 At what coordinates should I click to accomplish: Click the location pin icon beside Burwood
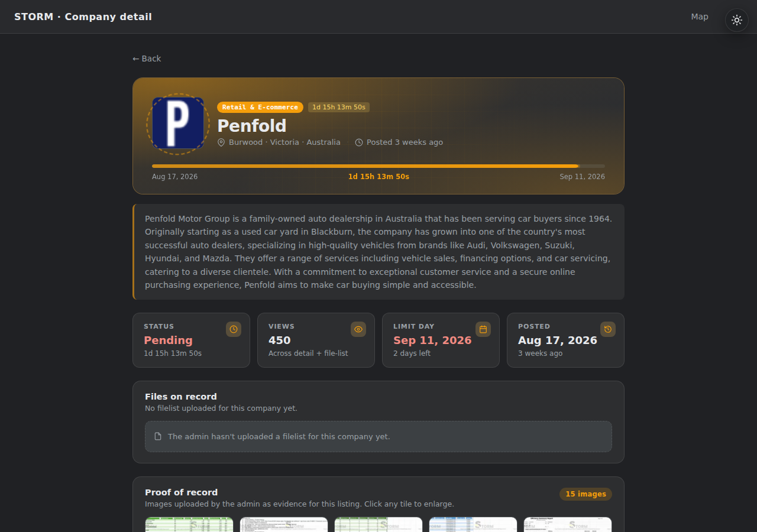221,142
